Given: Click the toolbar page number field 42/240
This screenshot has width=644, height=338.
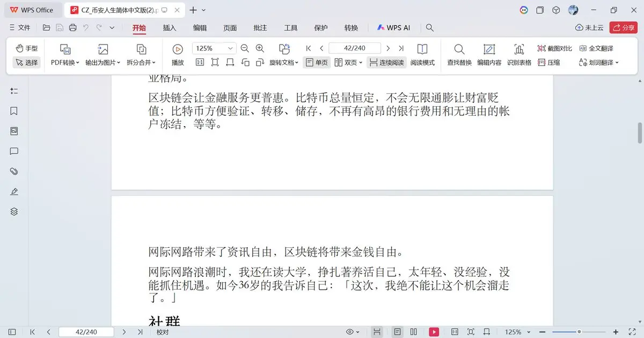Looking at the screenshot, I should point(355,48).
